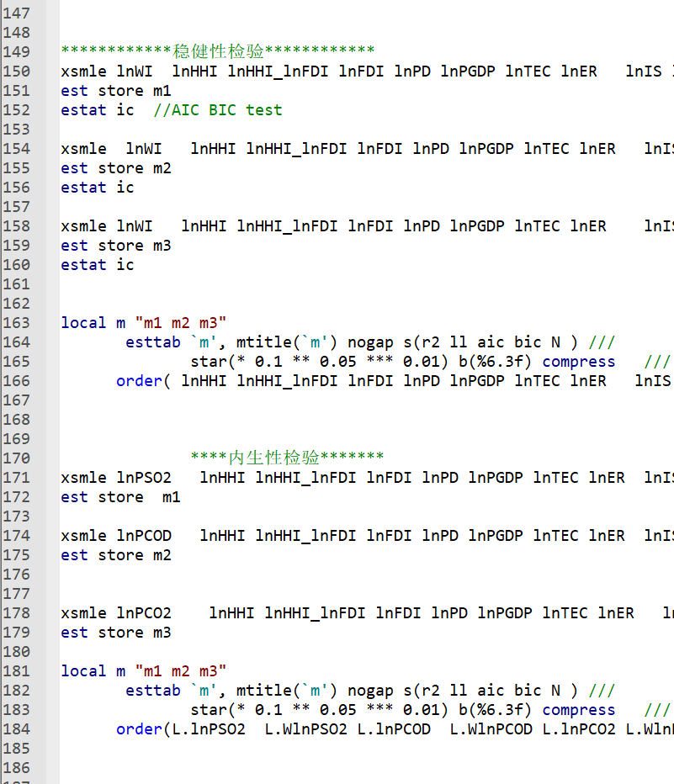The image size is (674, 784).
Task: Click "est store m1" on line 172
Action: click(120, 497)
